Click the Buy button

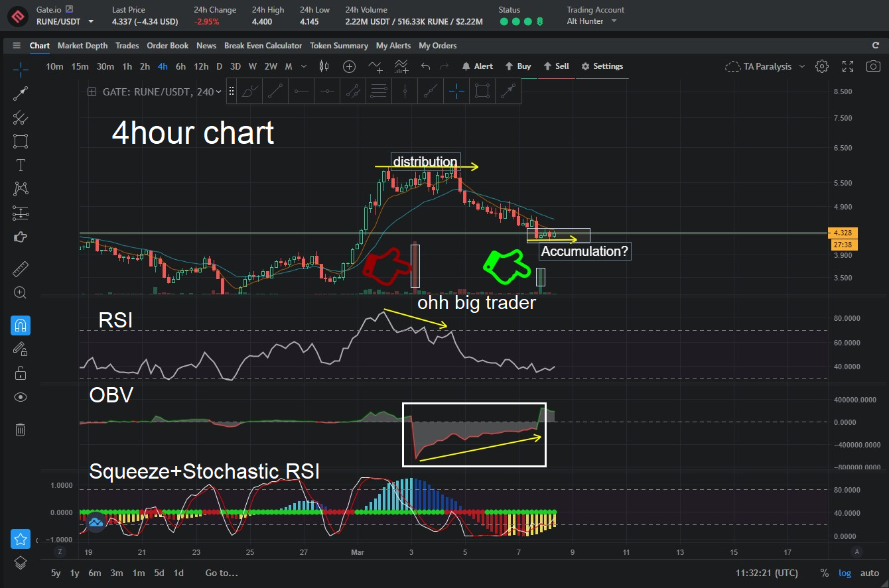(x=517, y=66)
